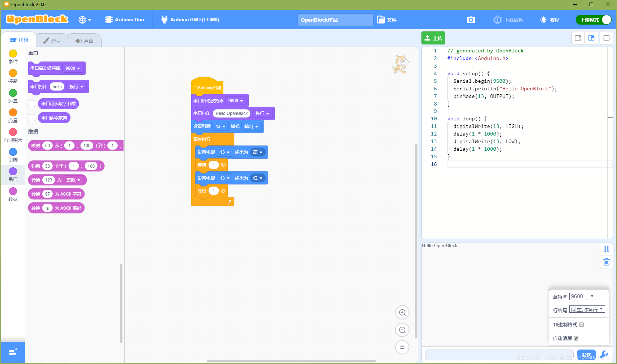Viewport: 617px width, 364px height.
Task: Click the 发送 send button
Action: pos(586,355)
